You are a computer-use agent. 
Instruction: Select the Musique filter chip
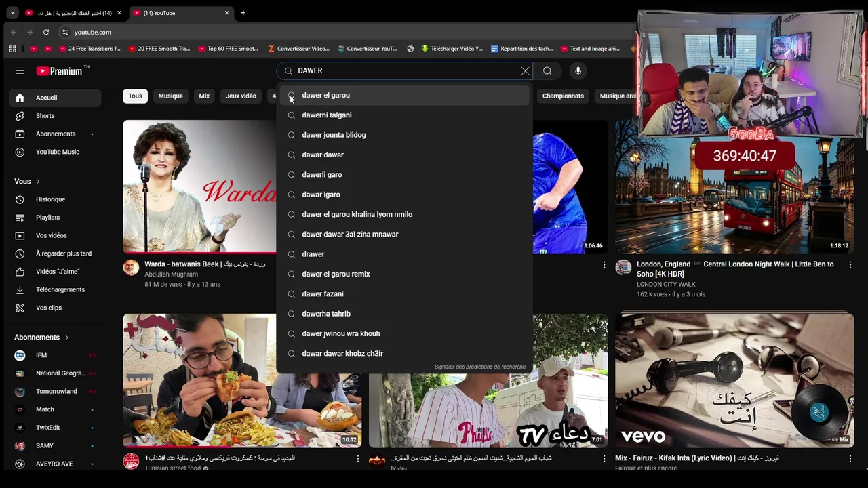click(x=170, y=96)
